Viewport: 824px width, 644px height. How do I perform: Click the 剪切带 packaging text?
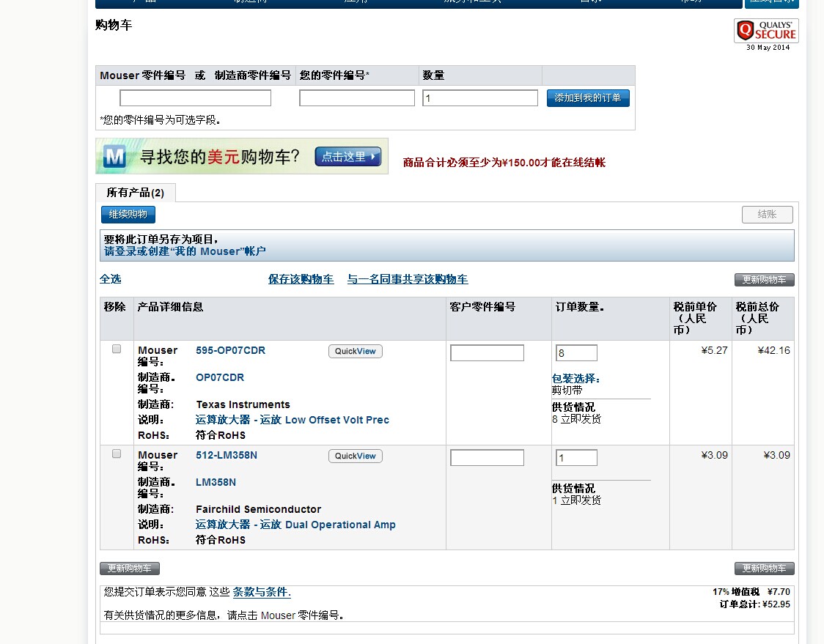click(567, 391)
